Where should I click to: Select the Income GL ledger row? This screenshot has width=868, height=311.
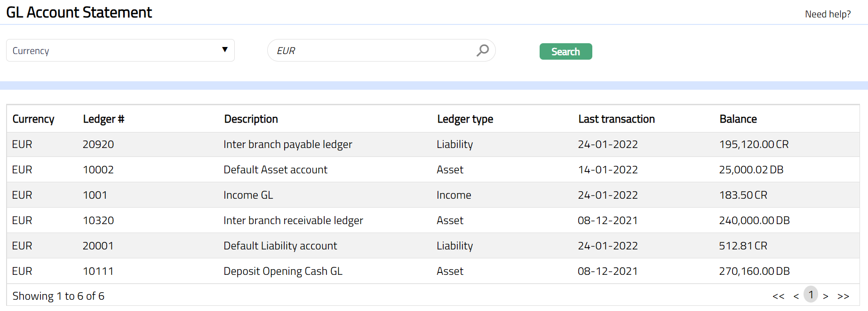(x=248, y=195)
